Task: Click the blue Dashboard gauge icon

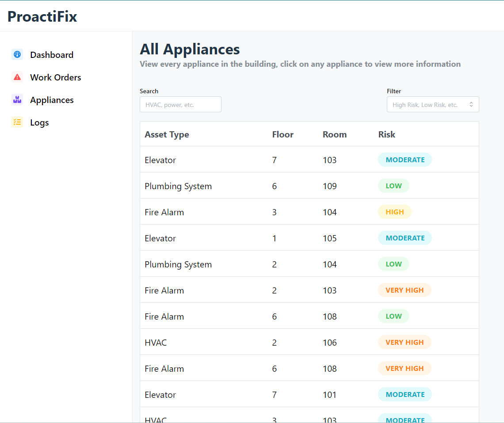Action: click(17, 55)
